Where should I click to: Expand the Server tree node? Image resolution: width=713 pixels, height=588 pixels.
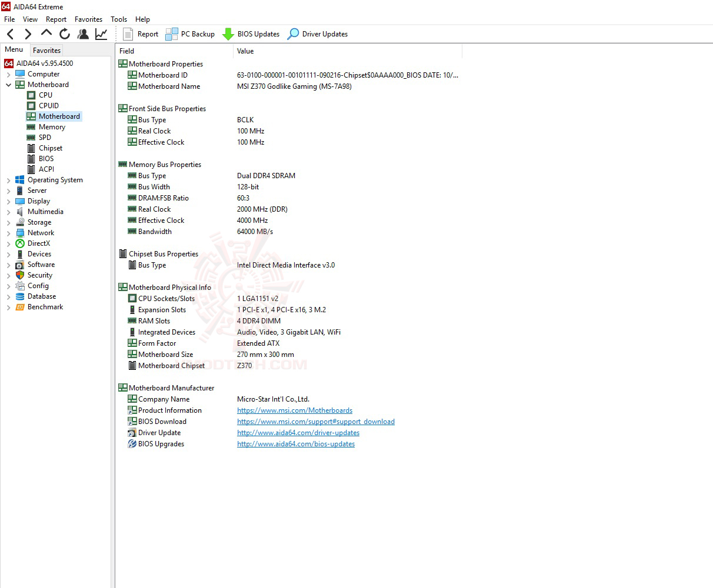tap(8, 191)
